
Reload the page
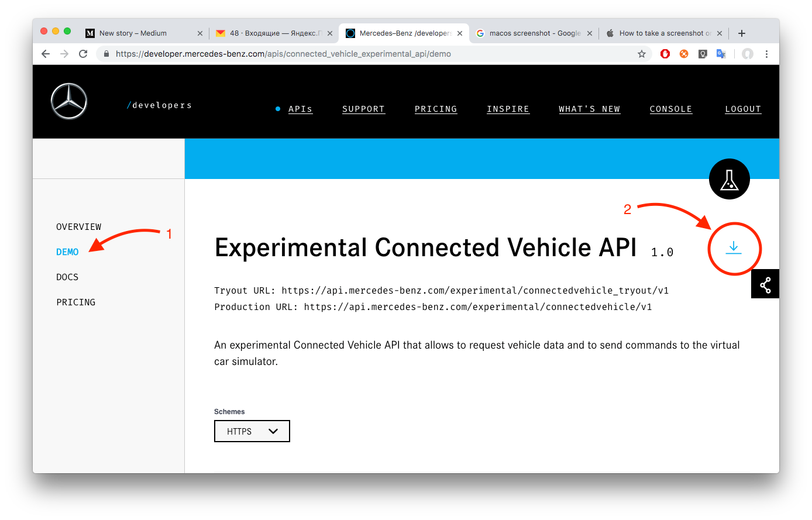(x=83, y=54)
